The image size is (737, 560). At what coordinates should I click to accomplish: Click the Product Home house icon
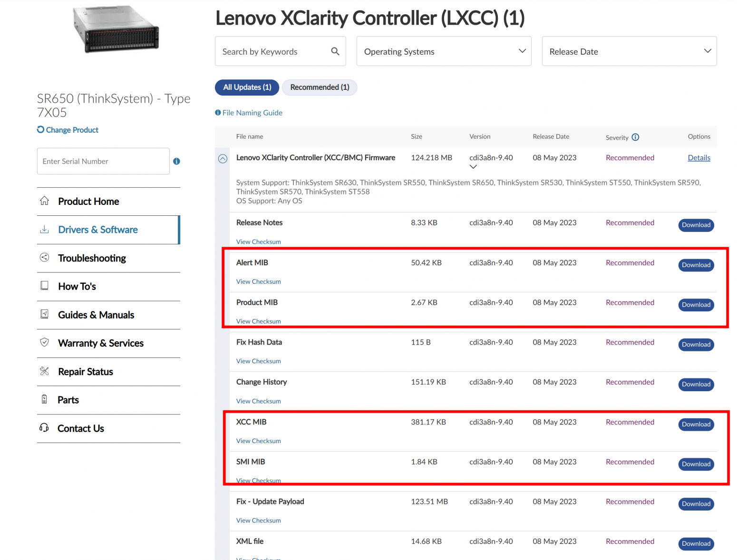[x=44, y=201]
